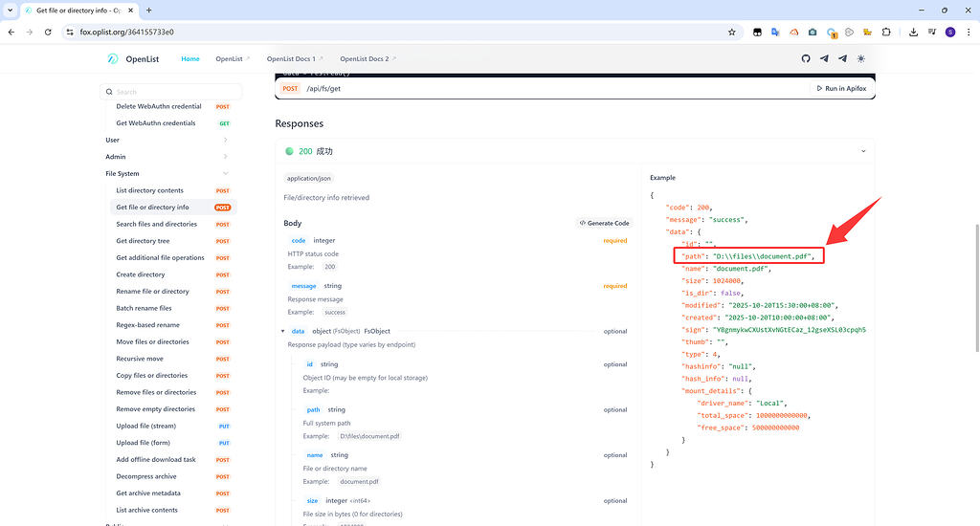Viewport: 980px width, 526px height.
Task: Click the Generate Code button
Action: tap(605, 223)
